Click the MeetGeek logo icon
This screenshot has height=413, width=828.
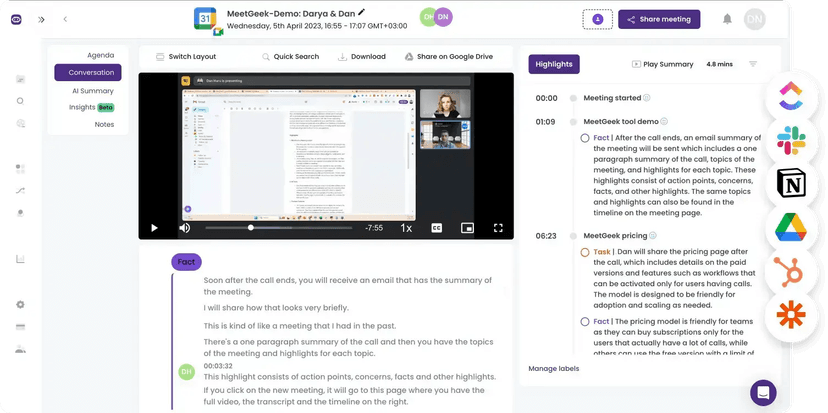click(16, 20)
